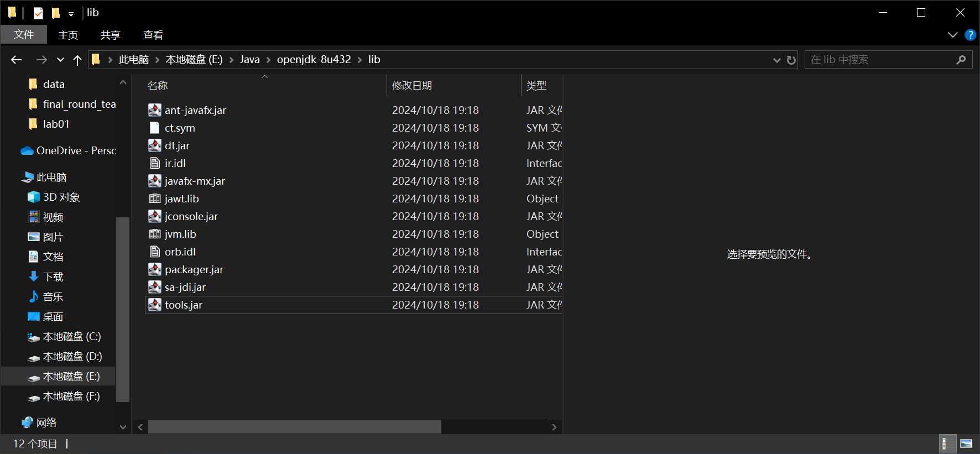This screenshot has height=454, width=980.
Task: Click 此电脑 in address breadcrumb
Action: tap(134, 60)
